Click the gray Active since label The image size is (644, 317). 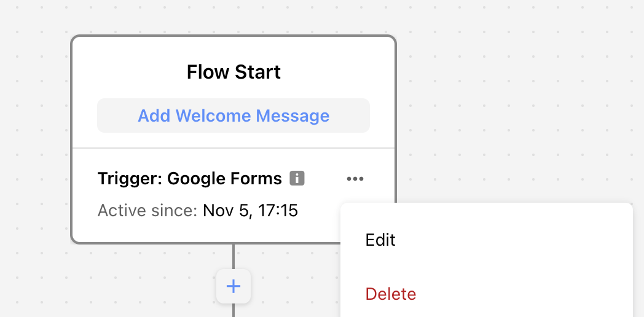click(147, 211)
